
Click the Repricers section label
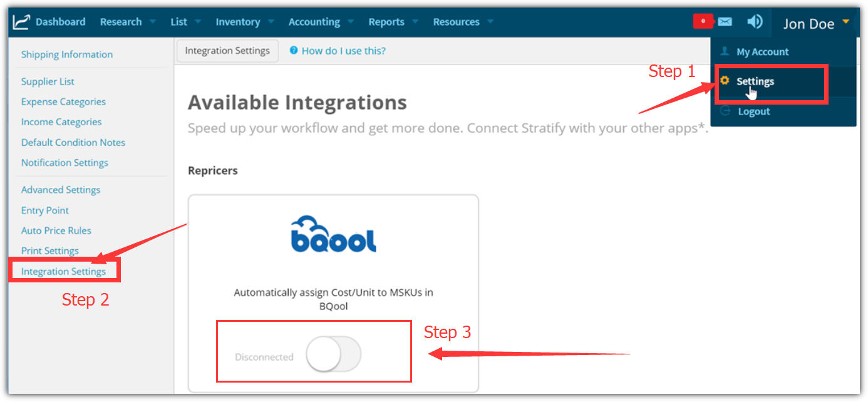point(213,170)
